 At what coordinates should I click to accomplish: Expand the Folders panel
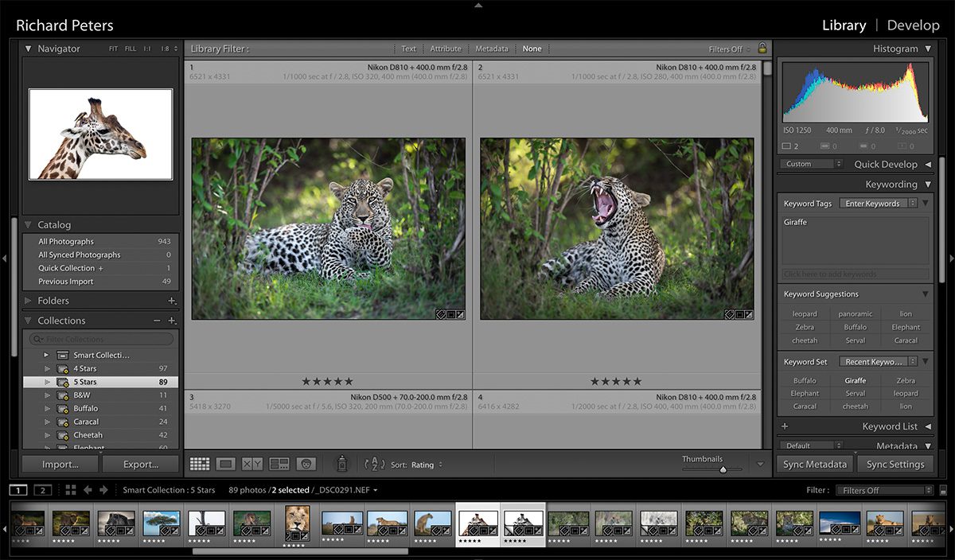29,301
